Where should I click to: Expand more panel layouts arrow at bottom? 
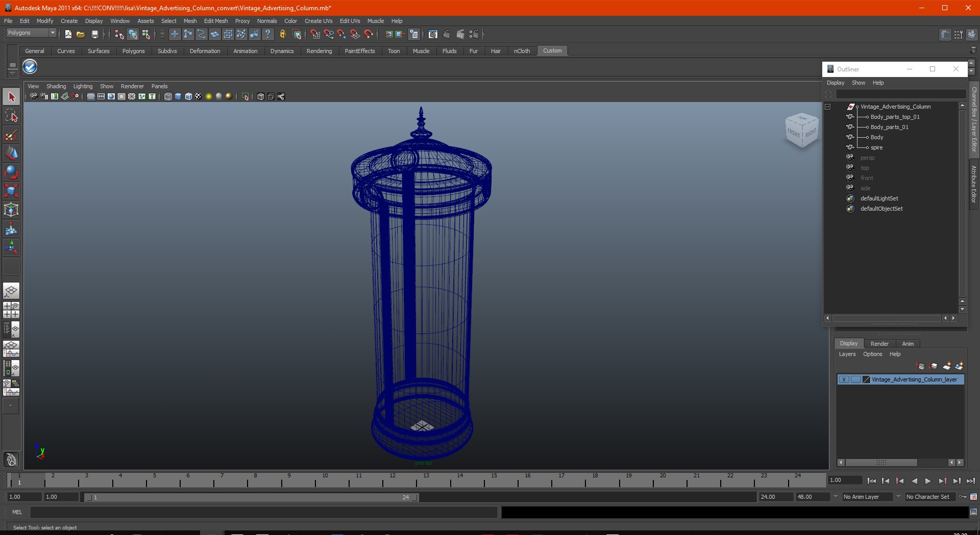(11, 405)
